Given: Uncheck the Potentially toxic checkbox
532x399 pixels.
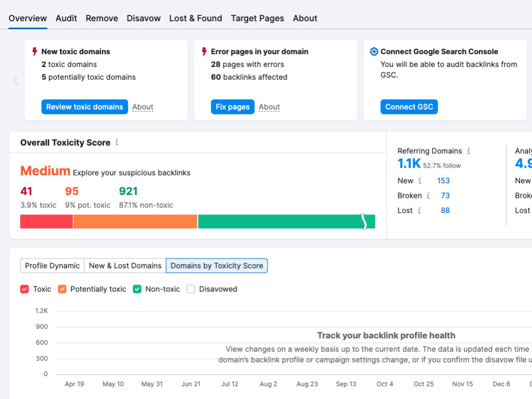Looking at the screenshot, I should (x=62, y=289).
